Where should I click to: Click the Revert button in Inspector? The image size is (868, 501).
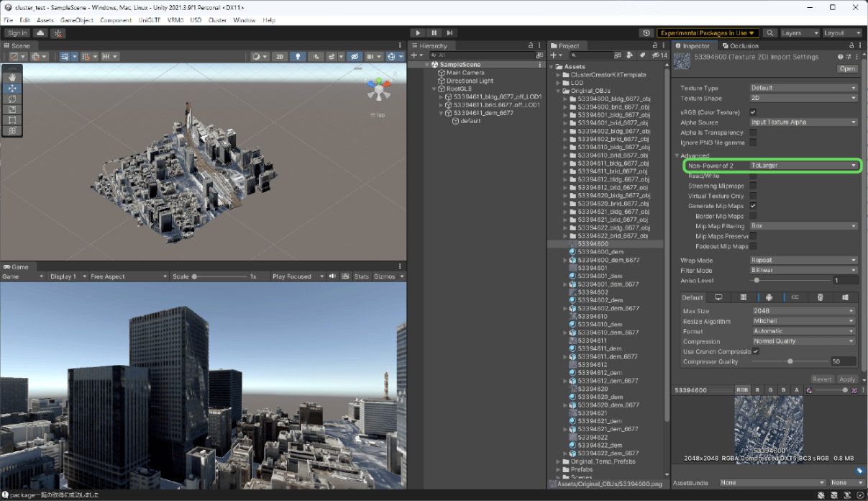tap(822, 379)
